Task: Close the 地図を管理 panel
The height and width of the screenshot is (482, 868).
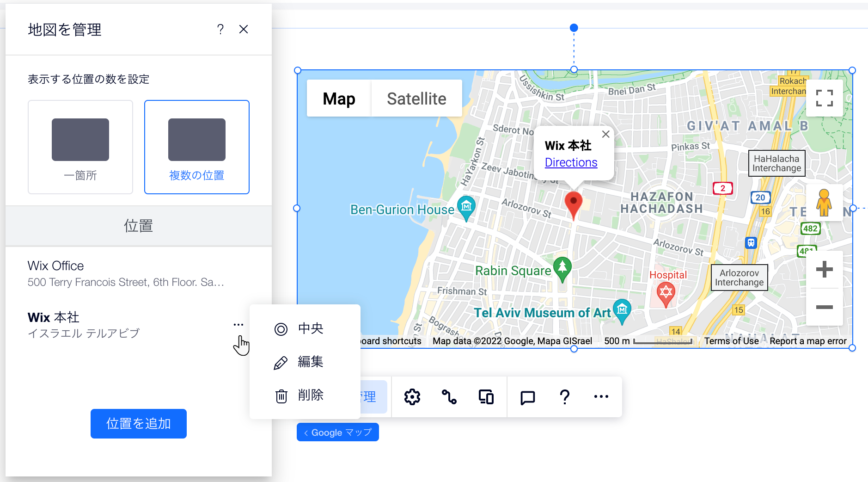Action: pos(244,30)
